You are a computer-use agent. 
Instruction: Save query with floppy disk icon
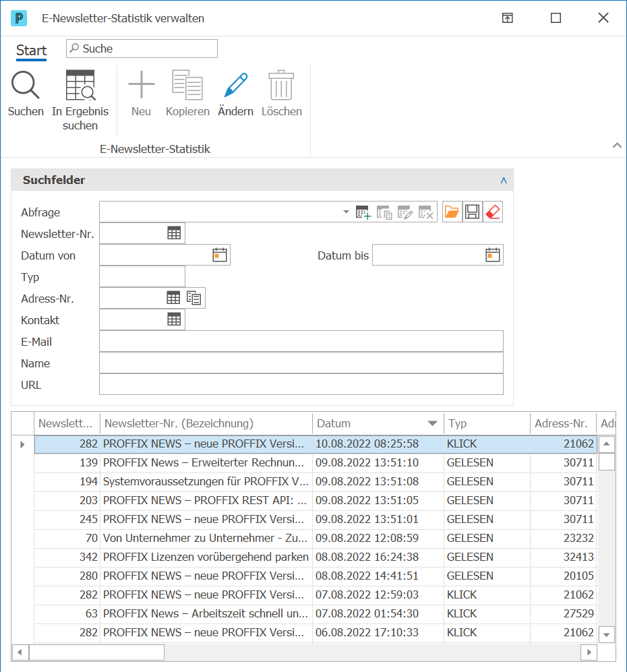[x=473, y=212]
